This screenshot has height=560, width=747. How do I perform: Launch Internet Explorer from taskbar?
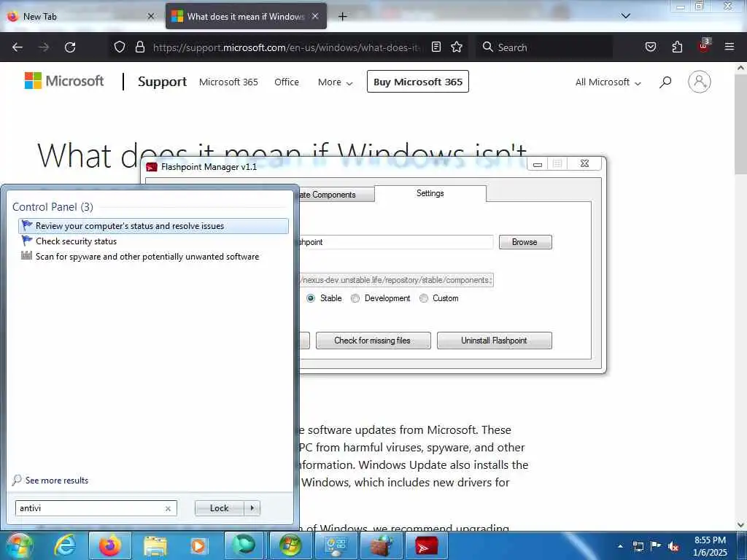pos(64,545)
